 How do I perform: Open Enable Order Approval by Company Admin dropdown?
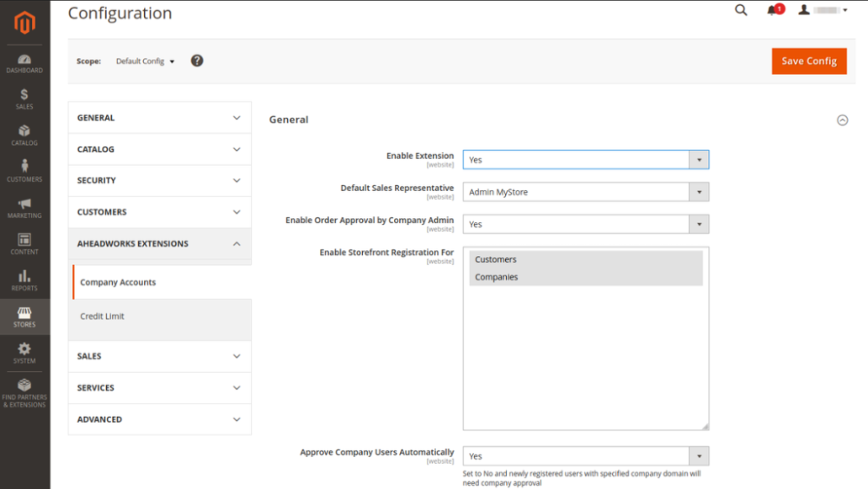(x=586, y=224)
